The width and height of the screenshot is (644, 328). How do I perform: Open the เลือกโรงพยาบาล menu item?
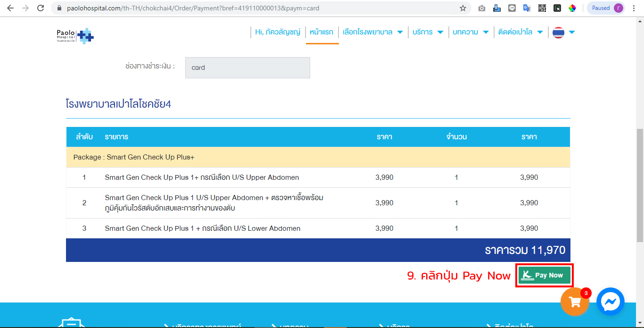368,32
